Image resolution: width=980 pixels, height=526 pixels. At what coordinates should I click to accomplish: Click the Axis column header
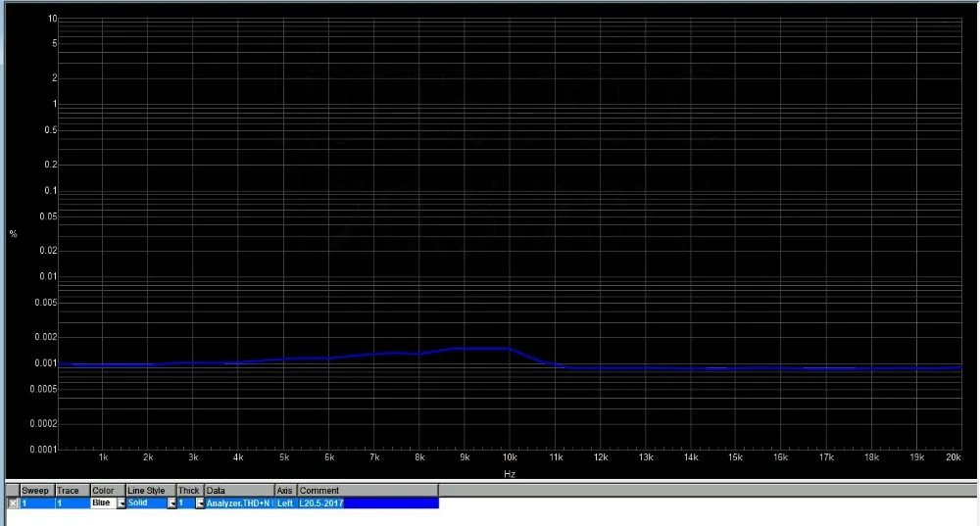click(x=286, y=491)
